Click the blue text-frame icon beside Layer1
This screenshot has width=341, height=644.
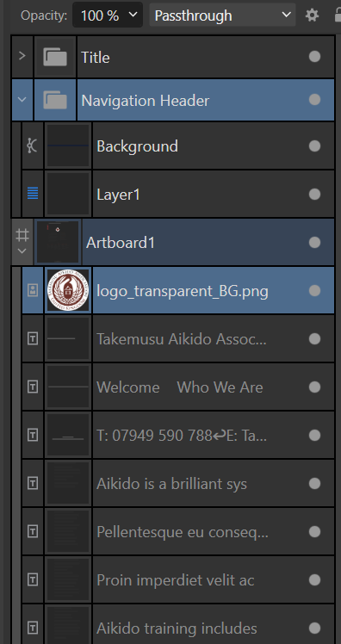(33, 194)
